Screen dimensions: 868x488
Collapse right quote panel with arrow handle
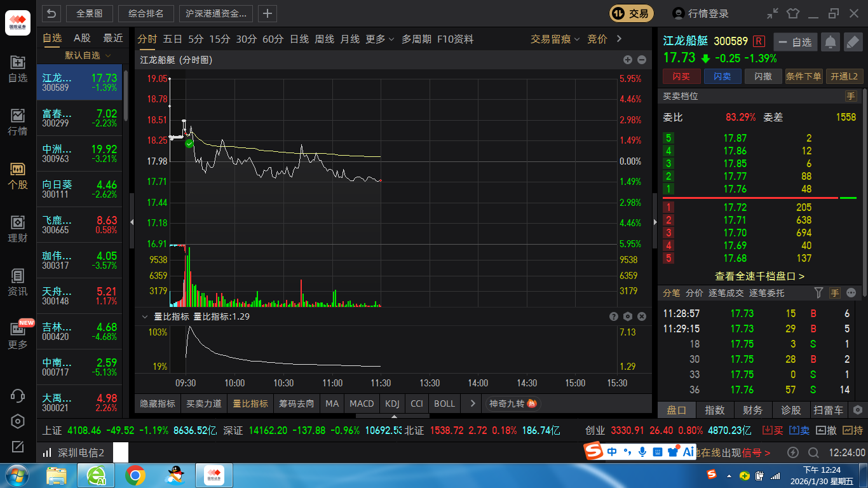coord(655,222)
